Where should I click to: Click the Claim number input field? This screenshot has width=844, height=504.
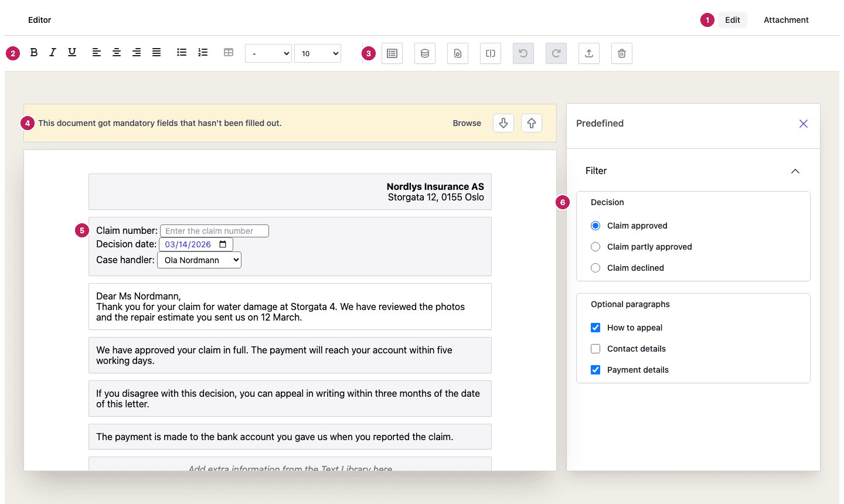[x=215, y=231]
